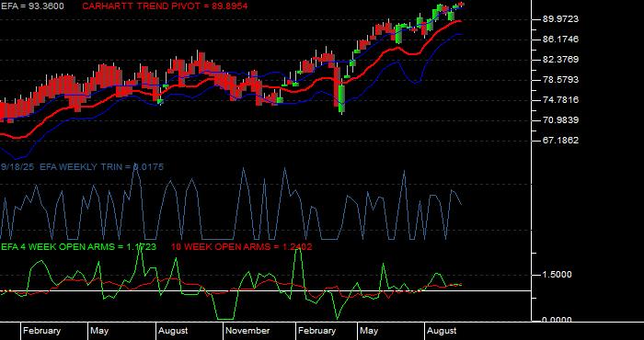Click the tall green candlestick at the February low
The width and height of the screenshot is (644, 340).
(341, 98)
